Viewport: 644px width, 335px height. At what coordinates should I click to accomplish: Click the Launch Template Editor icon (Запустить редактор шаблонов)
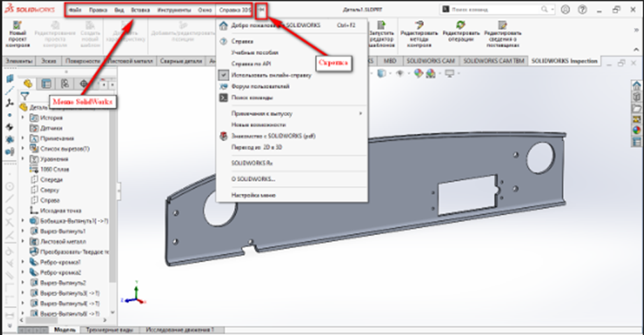(381, 25)
